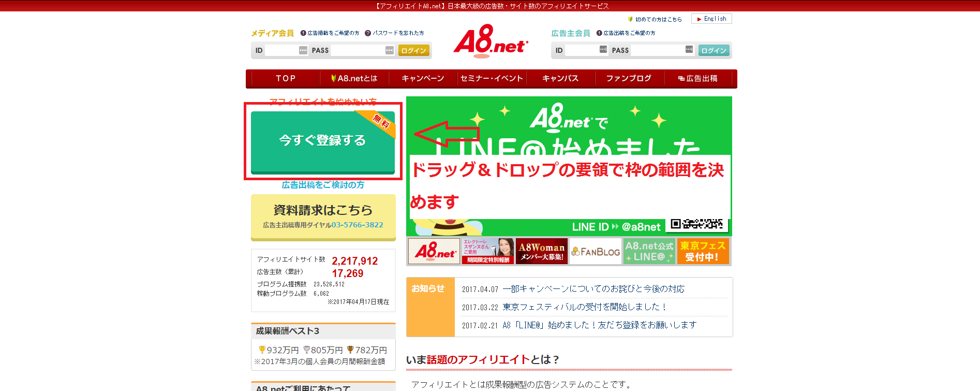The height and width of the screenshot is (391, 980).
Task: Click the いま話題のアフィリエイトとは？ heading
Action: (x=483, y=359)
